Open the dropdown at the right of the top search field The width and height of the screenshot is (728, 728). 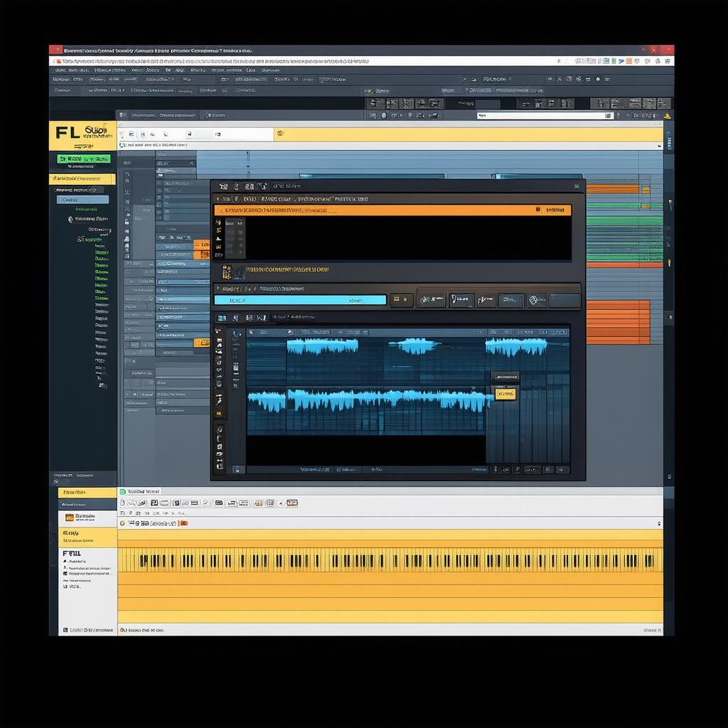point(609,115)
